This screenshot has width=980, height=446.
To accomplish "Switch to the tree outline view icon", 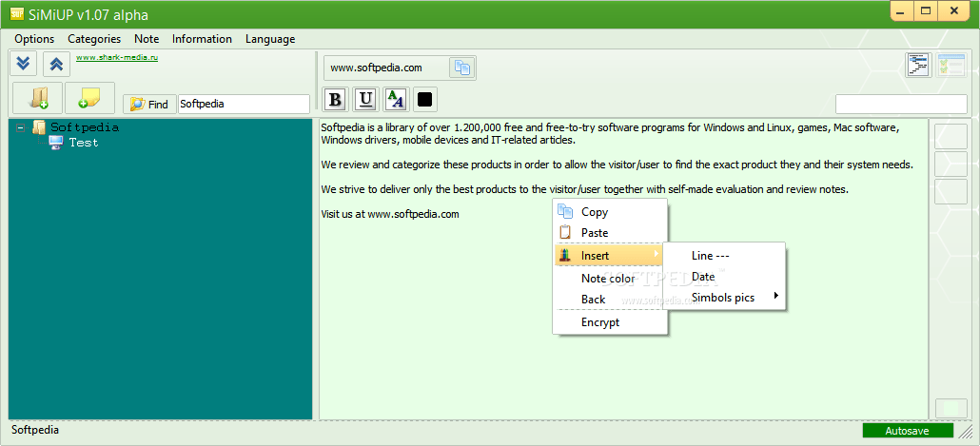I will [x=919, y=65].
